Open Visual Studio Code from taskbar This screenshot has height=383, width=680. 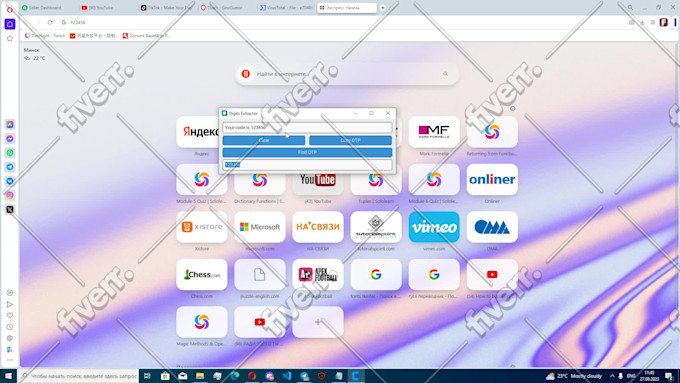[x=287, y=376]
